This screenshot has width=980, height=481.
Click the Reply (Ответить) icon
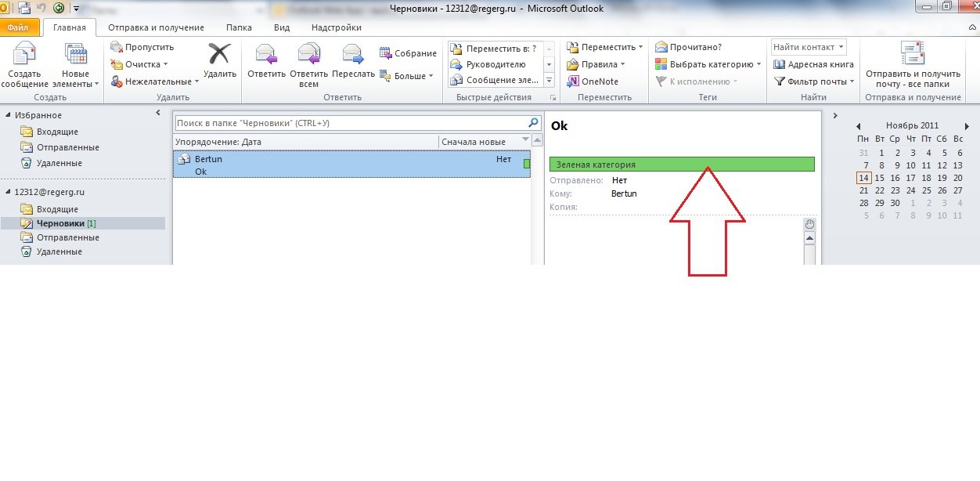(267, 55)
